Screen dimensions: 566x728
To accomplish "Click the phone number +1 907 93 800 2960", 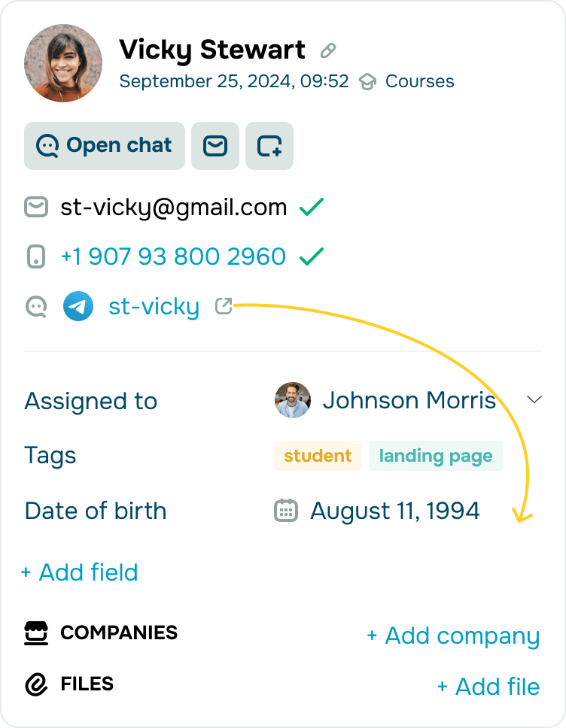I will point(173,256).
